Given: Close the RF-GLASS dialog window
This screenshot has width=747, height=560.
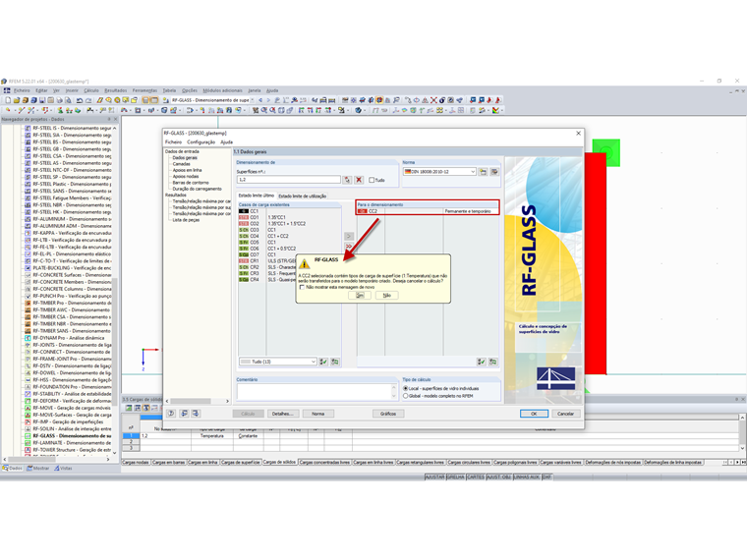Looking at the screenshot, I should (x=578, y=134).
